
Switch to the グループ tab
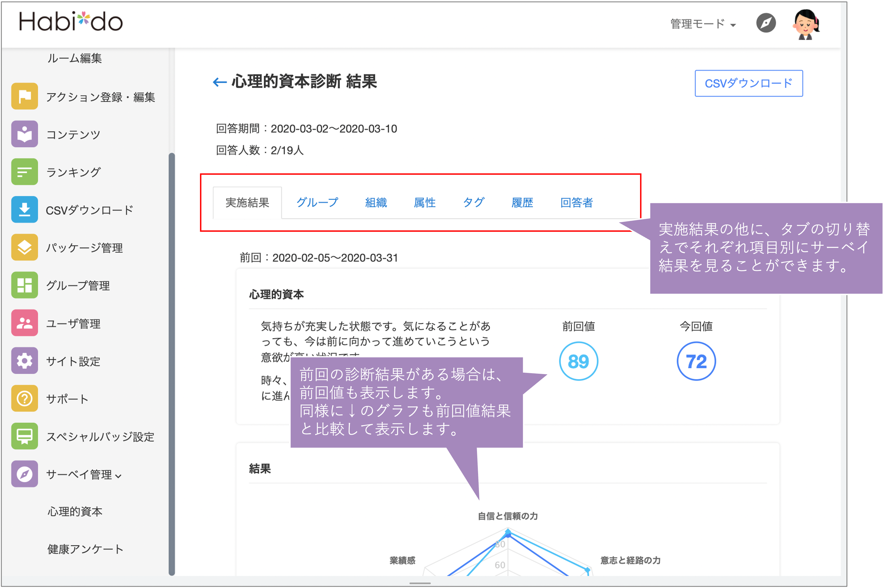point(317,202)
